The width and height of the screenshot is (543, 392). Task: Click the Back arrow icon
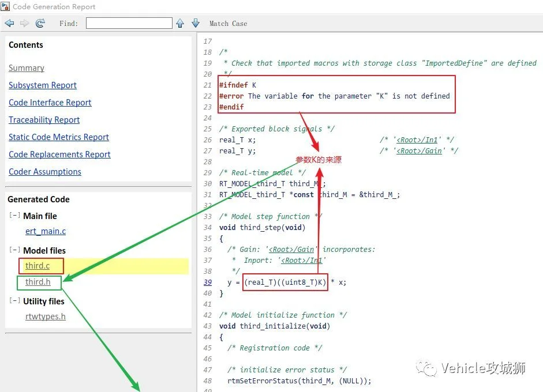(9, 23)
